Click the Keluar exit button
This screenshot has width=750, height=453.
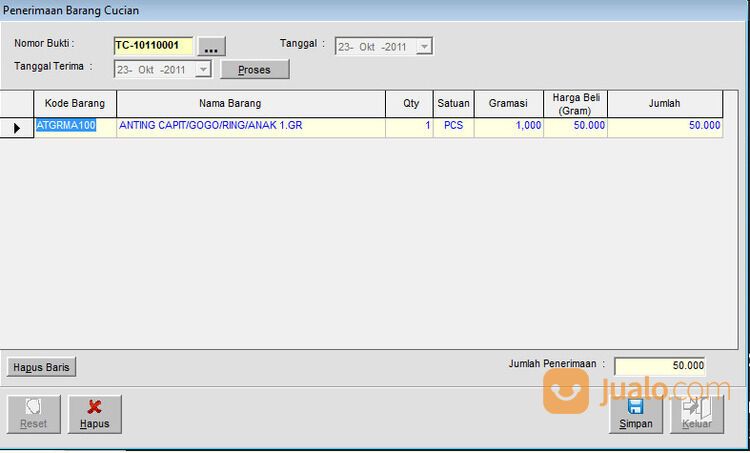pos(697,414)
